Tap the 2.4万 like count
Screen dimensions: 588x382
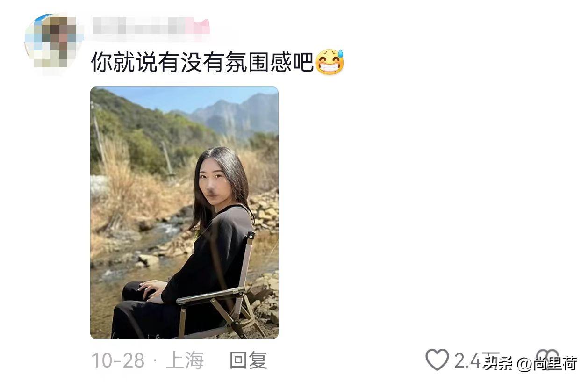click(x=471, y=360)
